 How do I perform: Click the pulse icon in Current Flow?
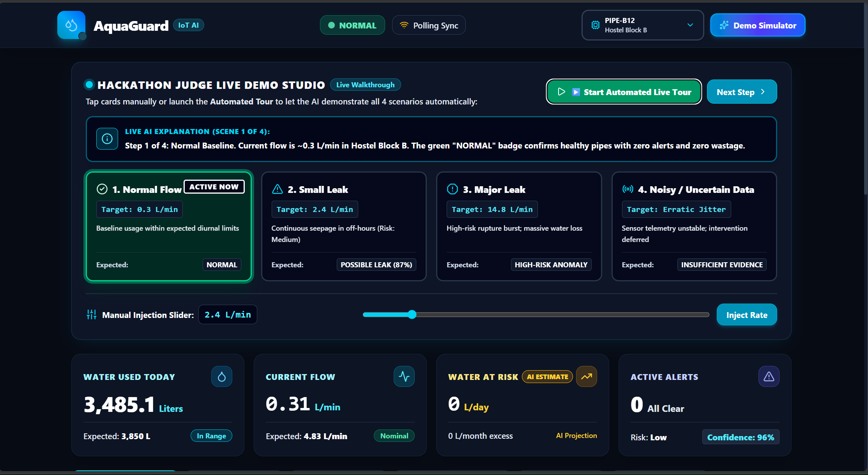point(404,376)
